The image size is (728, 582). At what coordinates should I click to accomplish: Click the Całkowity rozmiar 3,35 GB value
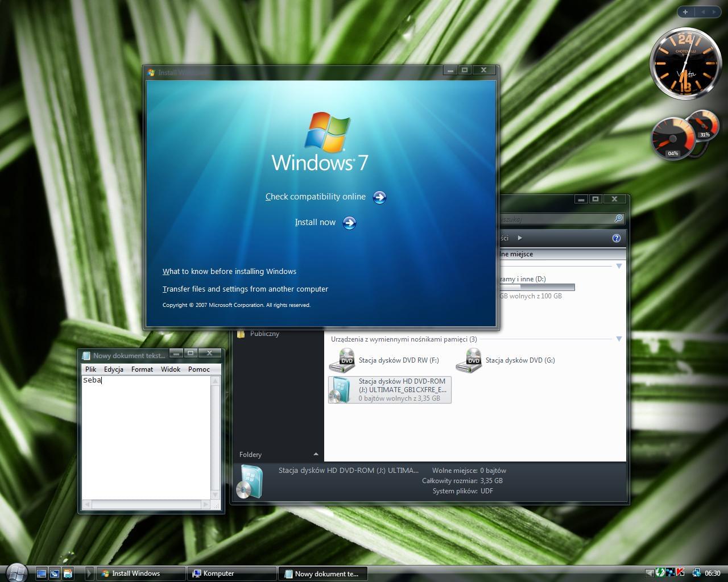tap(491, 480)
